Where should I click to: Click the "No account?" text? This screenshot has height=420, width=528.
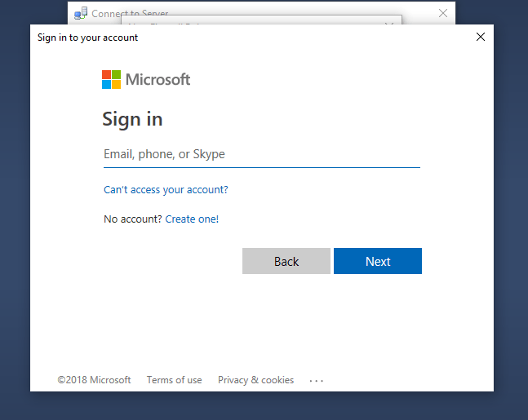click(x=133, y=219)
